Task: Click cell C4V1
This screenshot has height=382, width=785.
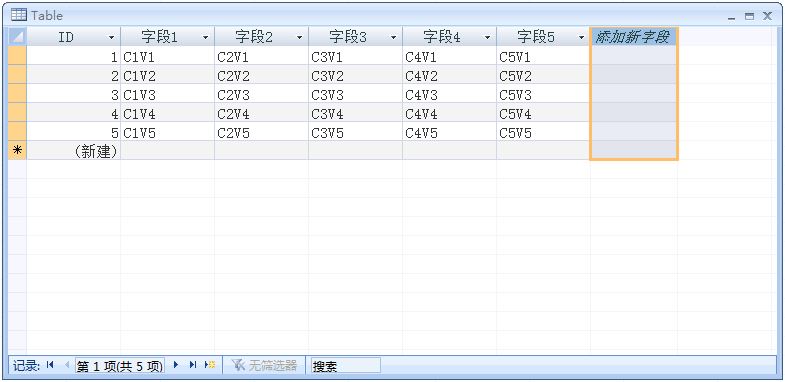Action: 450,56
